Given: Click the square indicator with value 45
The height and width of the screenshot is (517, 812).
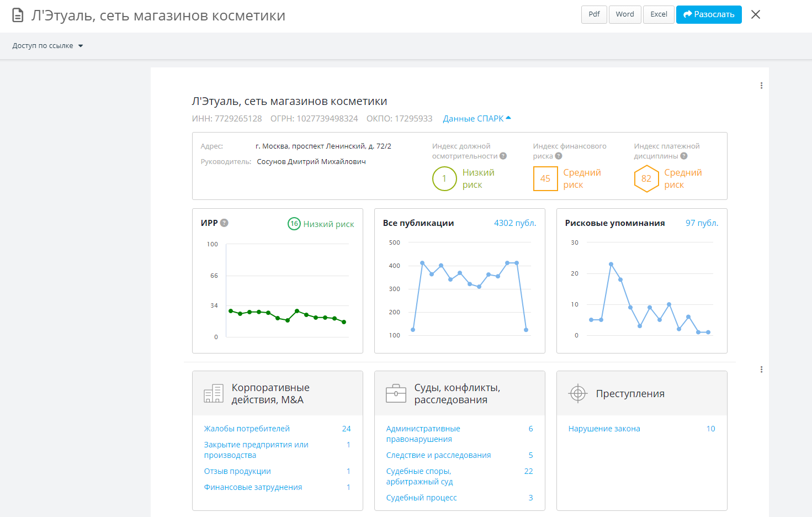Looking at the screenshot, I should click(x=545, y=179).
